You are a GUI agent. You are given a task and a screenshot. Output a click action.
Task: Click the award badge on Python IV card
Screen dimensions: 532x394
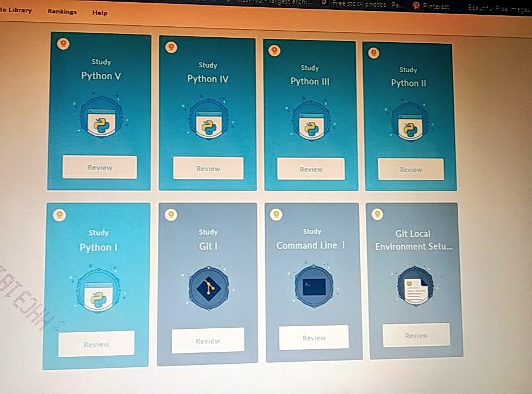[171, 47]
